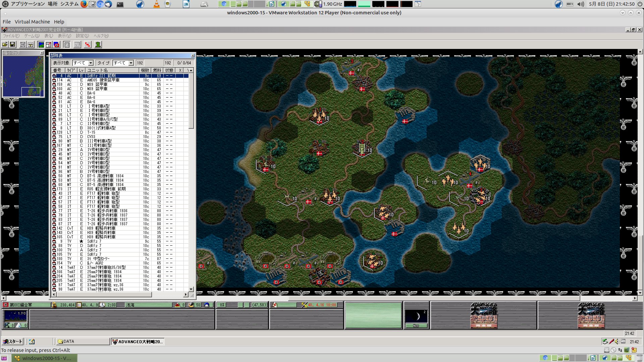
Task: Open the 表(L) menu
Action: point(49,36)
